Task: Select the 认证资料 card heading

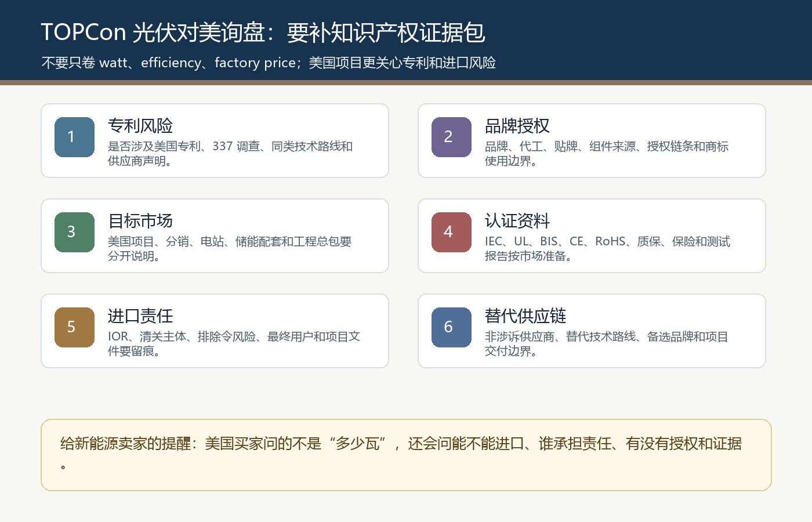Action: click(x=517, y=221)
